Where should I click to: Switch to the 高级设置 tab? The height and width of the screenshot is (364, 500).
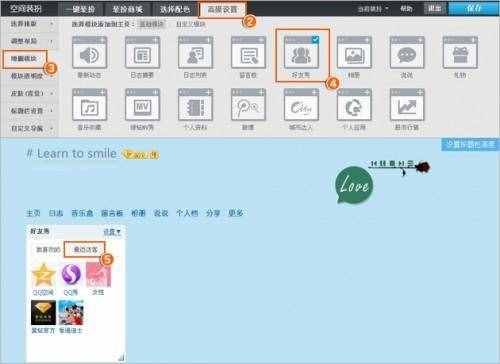(222, 9)
